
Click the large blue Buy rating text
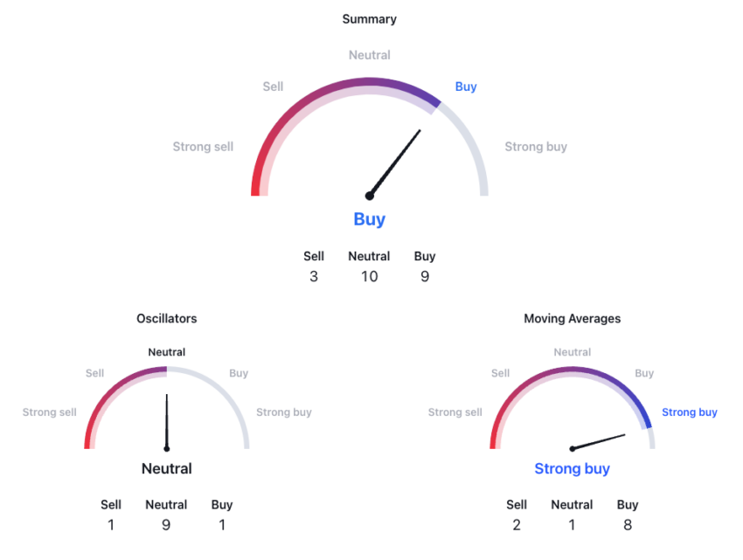(370, 219)
